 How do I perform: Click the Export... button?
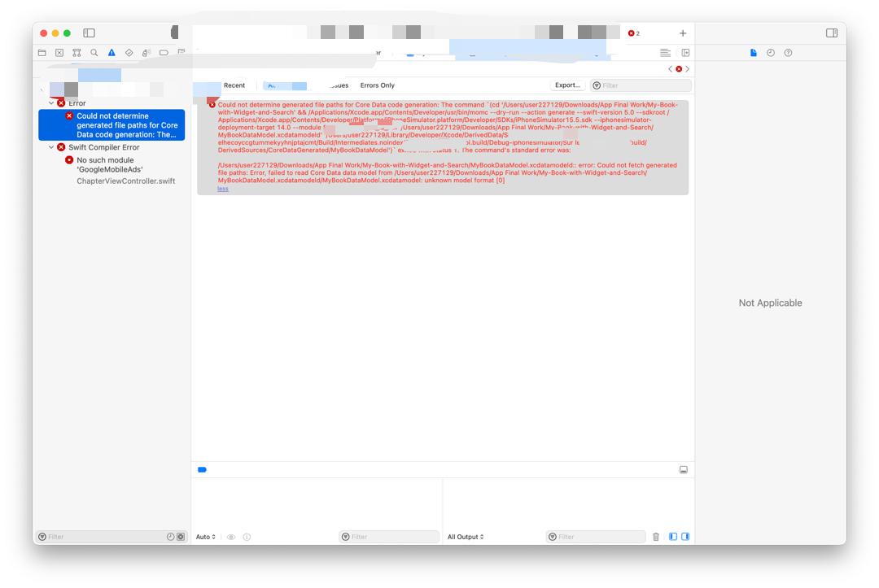pyautogui.click(x=567, y=85)
